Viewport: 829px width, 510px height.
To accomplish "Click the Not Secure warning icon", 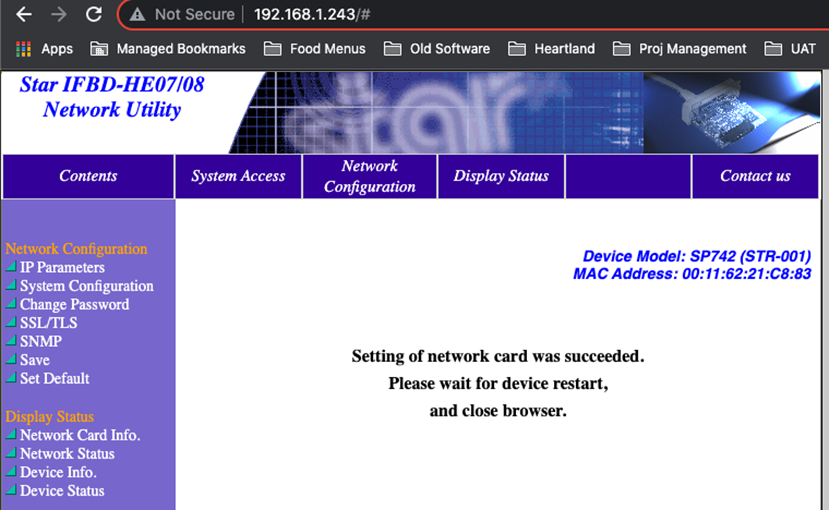I will [137, 14].
